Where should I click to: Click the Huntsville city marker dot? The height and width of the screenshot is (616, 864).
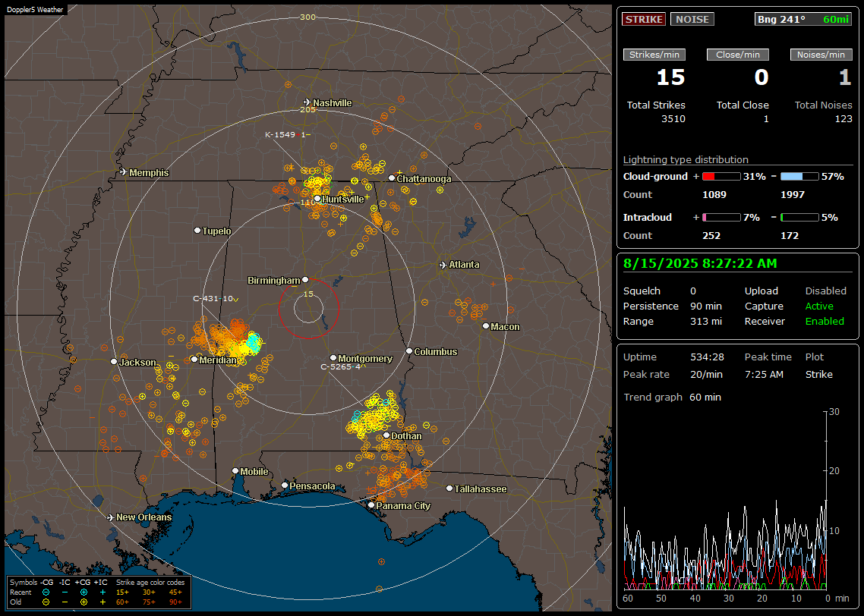coord(317,199)
